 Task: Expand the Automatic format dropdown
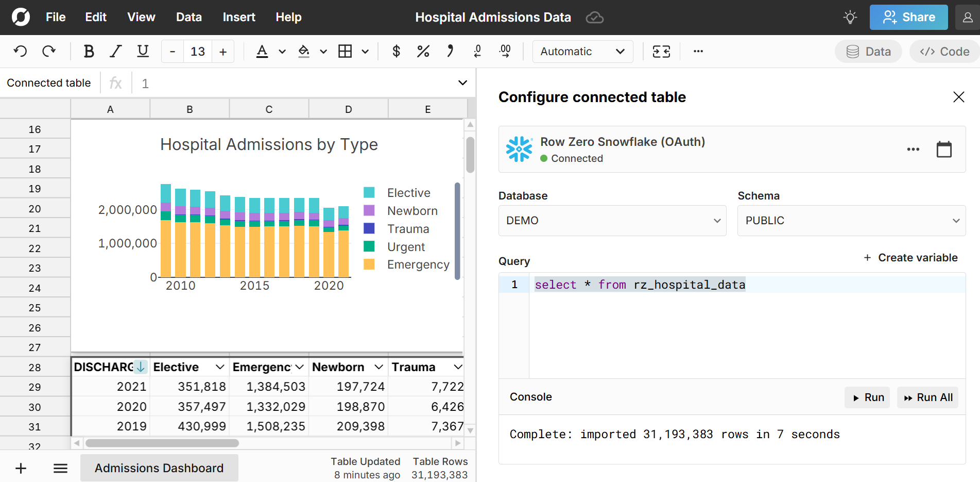(x=582, y=51)
